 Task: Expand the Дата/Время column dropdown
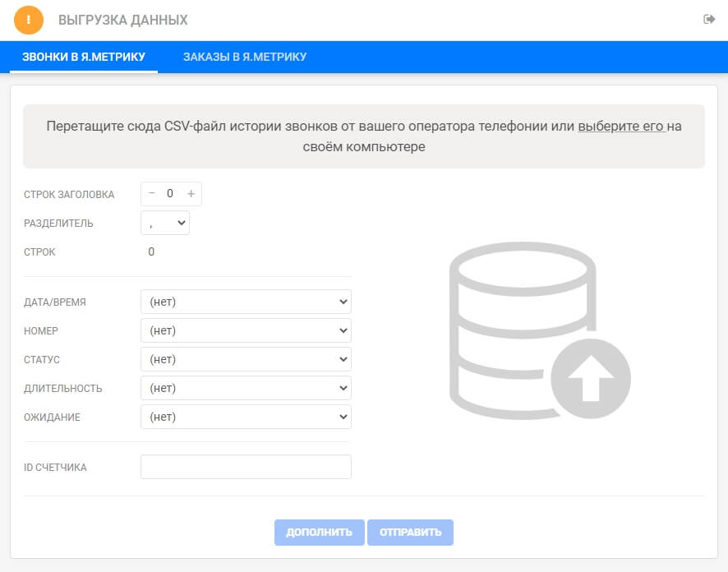(x=246, y=302)
